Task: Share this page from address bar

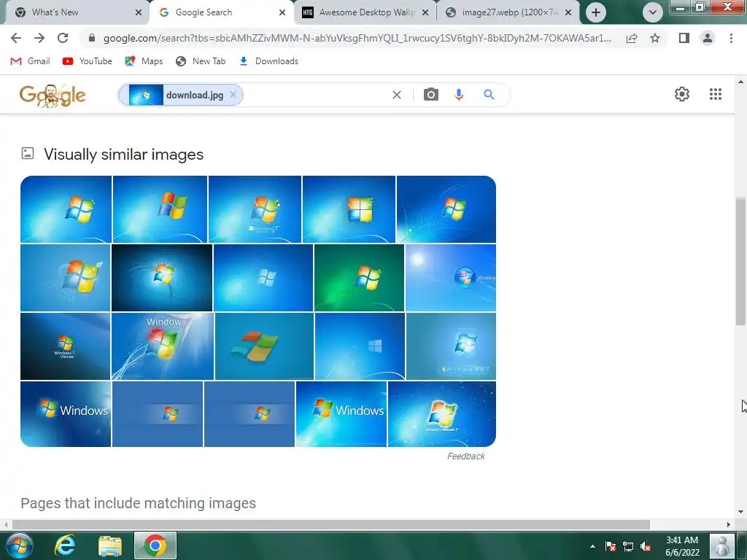Action: [632, 38]
